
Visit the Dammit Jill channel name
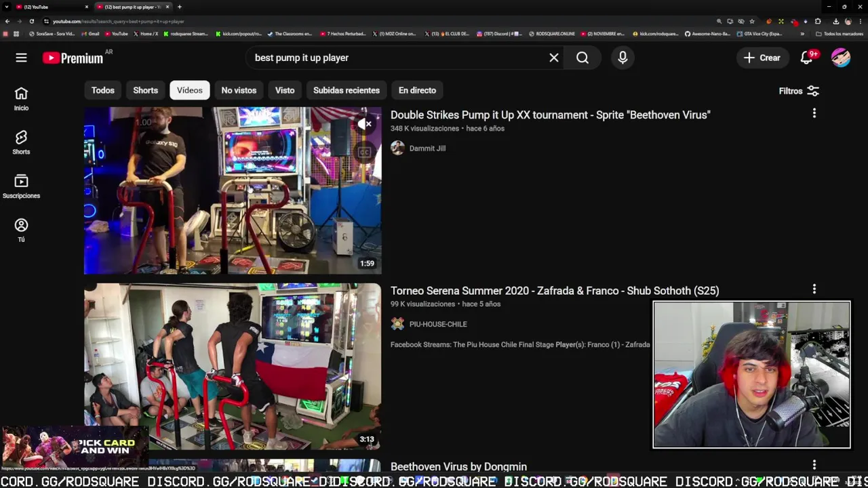(427, 148)
